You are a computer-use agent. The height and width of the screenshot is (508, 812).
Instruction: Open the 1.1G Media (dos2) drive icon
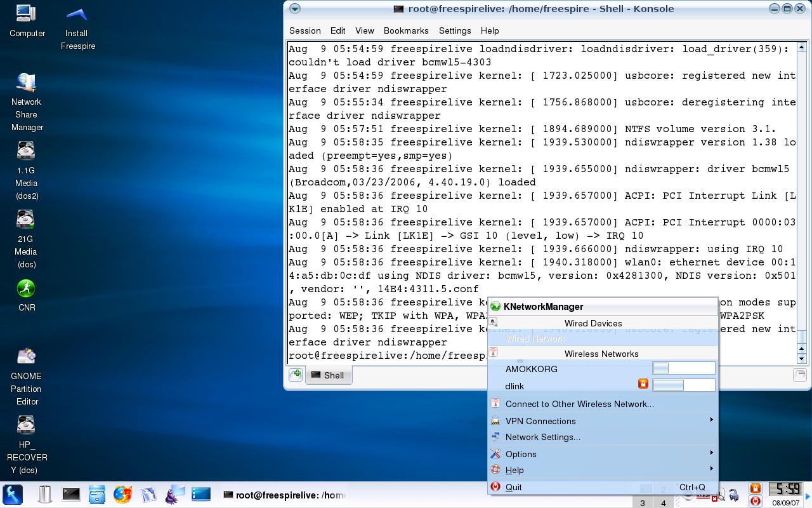[26, 170]
